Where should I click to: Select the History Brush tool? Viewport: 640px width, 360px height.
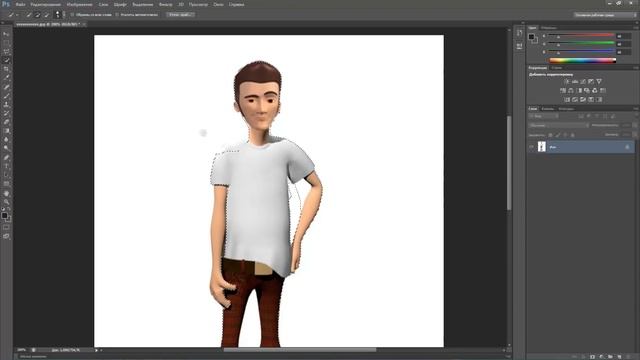(6, 113)
